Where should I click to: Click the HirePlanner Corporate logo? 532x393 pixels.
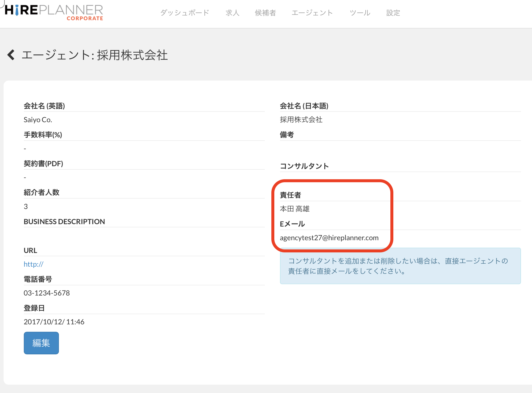pyautogui.click(x=54, y=12)
